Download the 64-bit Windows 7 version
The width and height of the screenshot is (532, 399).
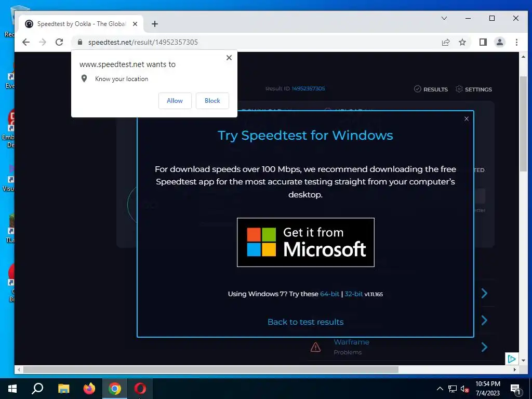[329, 294]
